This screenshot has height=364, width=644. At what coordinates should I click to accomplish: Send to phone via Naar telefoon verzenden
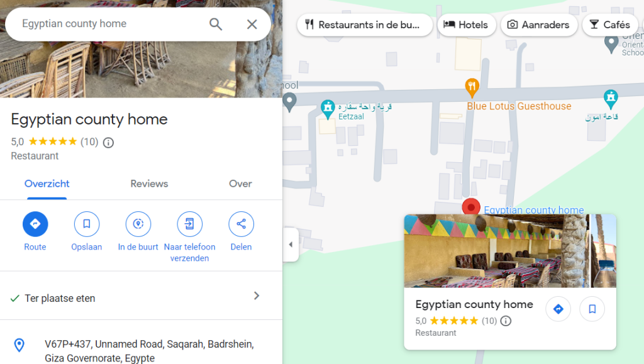pos(189,224)
